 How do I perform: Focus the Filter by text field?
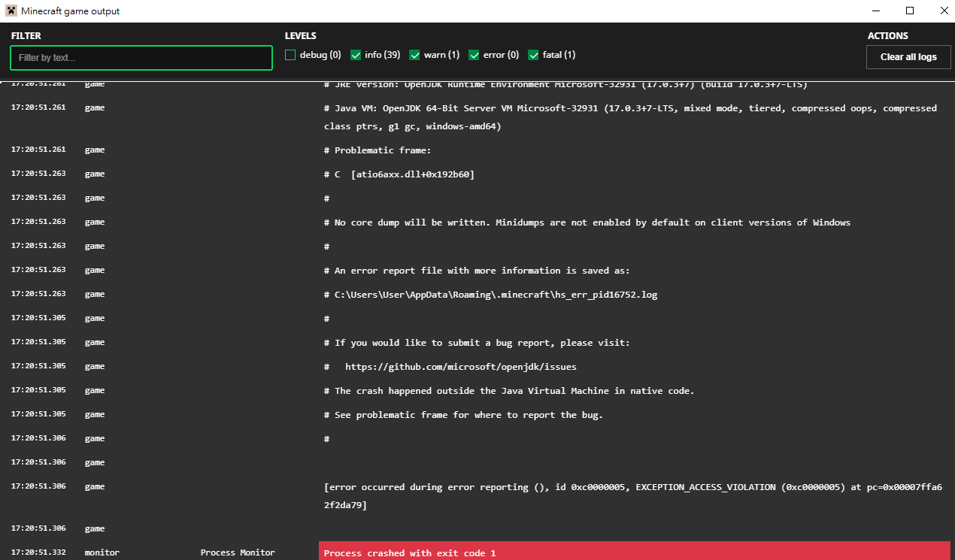tap(141, 58)
